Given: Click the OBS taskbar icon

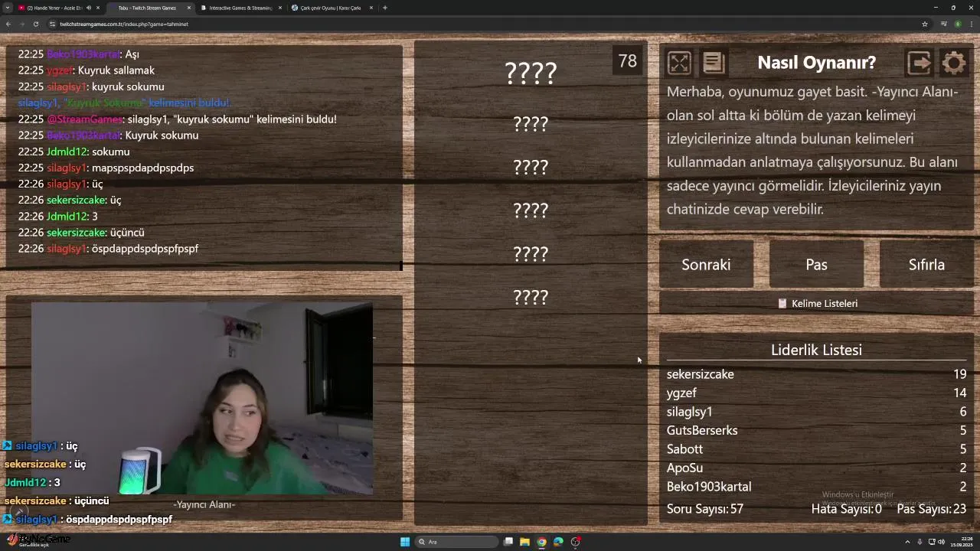Looking at the screenshot, I should (576, 542).
